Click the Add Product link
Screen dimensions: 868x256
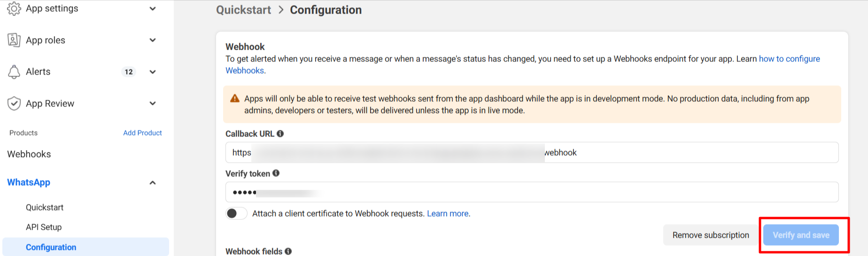pyautogui.click(x=142, y=133)
